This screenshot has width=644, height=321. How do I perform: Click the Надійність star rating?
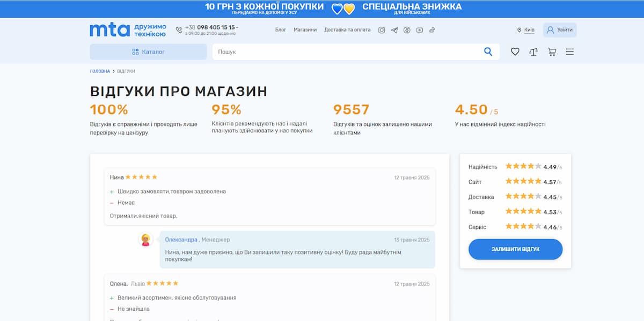523,166
